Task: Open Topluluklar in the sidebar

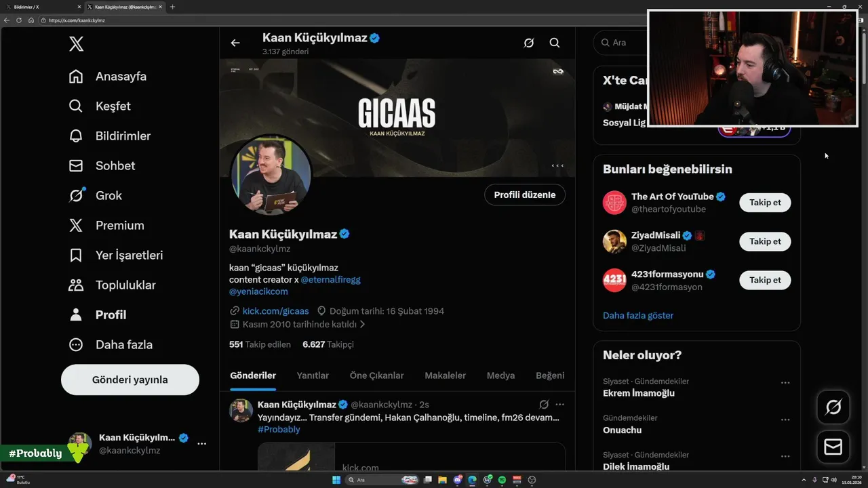Action: click(x=113, y=285)
